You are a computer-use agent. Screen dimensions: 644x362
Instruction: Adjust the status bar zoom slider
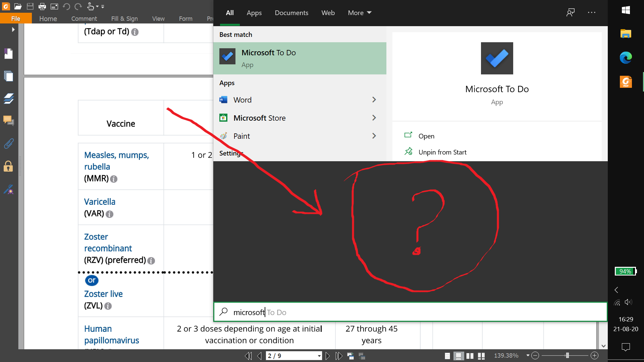567,356
